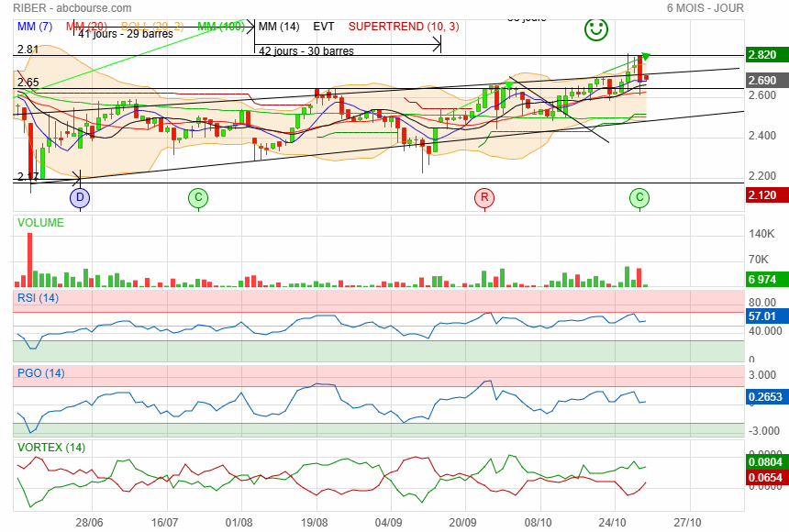Click the VORTEX (14) indicator label
The height and width of the screenshot is (532, 789).
[51, 448]
